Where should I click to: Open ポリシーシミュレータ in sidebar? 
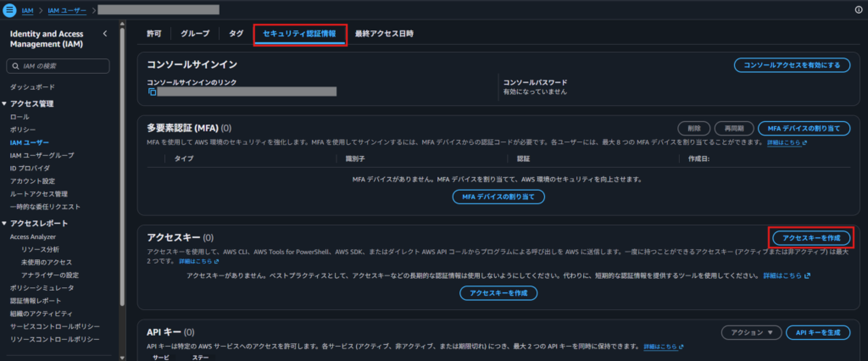coord(42,288)
